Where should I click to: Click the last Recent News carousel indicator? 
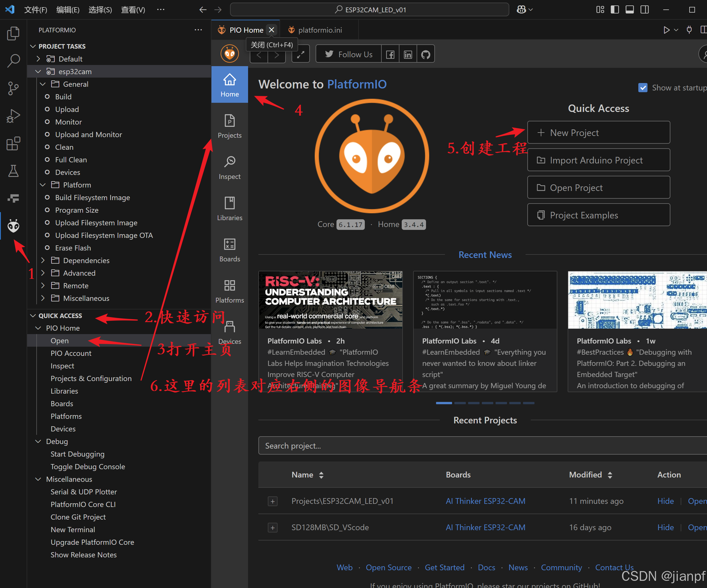528,403
